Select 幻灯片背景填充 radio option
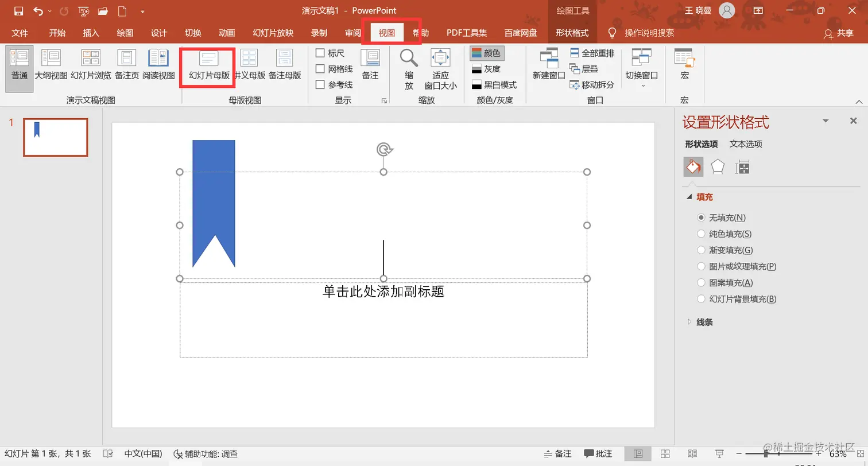 coord(701,299)
